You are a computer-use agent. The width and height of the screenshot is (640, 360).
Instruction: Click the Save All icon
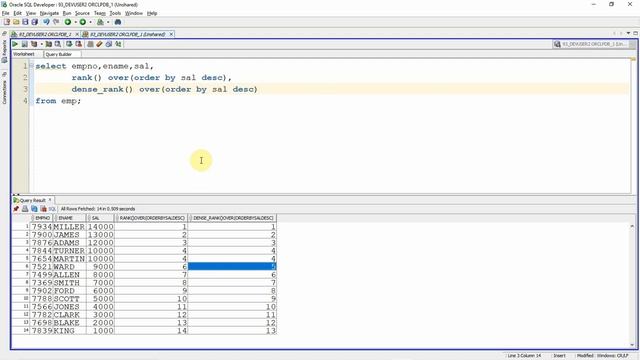click(35, 22)
